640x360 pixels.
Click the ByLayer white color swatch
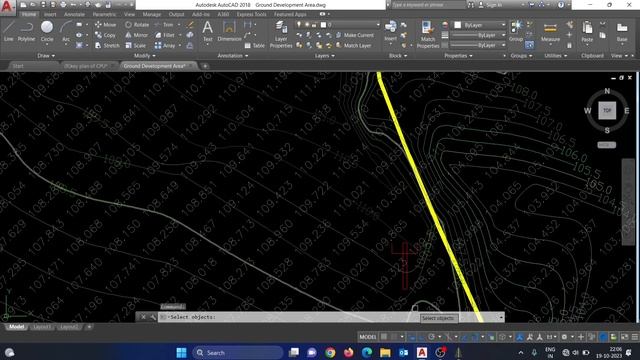458,25
